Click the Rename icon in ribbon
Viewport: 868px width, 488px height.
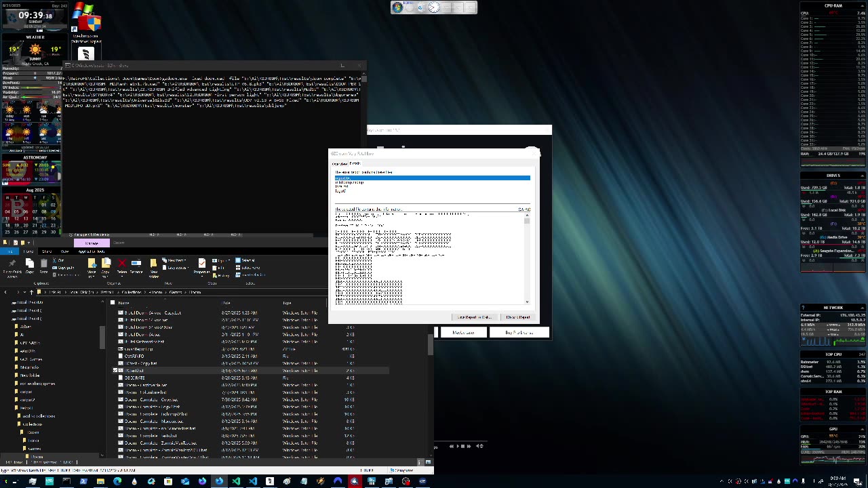136,266
